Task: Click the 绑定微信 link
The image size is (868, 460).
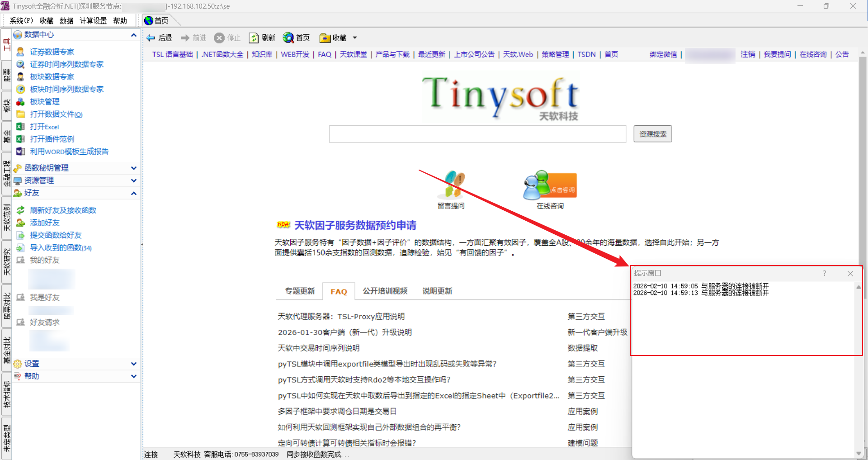Action: [x=663, y=55]
